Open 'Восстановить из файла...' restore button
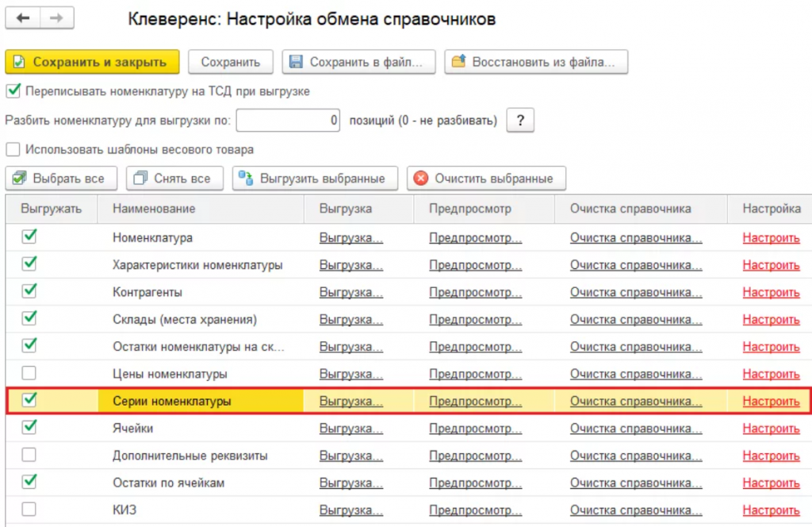812x527 pixels. point(536,62)
